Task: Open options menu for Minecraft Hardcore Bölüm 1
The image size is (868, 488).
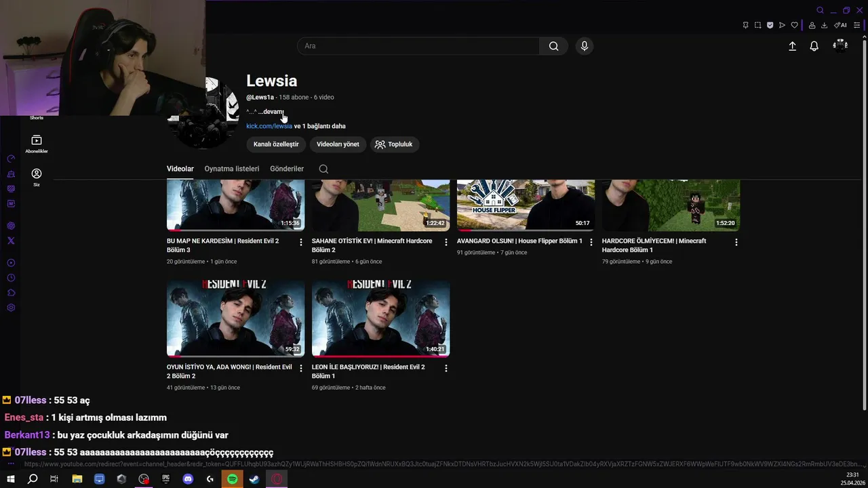Action: coord(736,242)
